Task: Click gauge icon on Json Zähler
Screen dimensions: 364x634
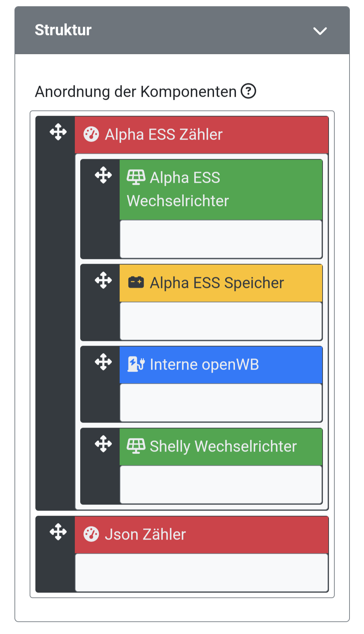Action: [91, 535]
